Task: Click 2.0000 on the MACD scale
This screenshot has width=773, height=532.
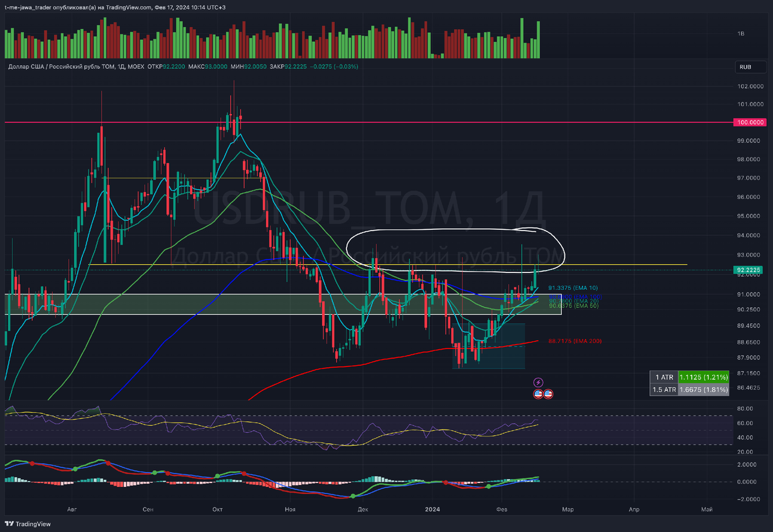Action: (749, 464)
